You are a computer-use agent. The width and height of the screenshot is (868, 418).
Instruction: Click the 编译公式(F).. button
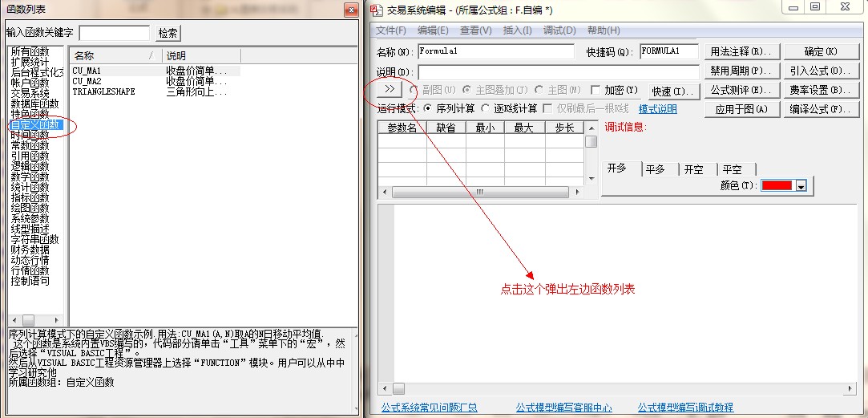click(x=815, y=109)
